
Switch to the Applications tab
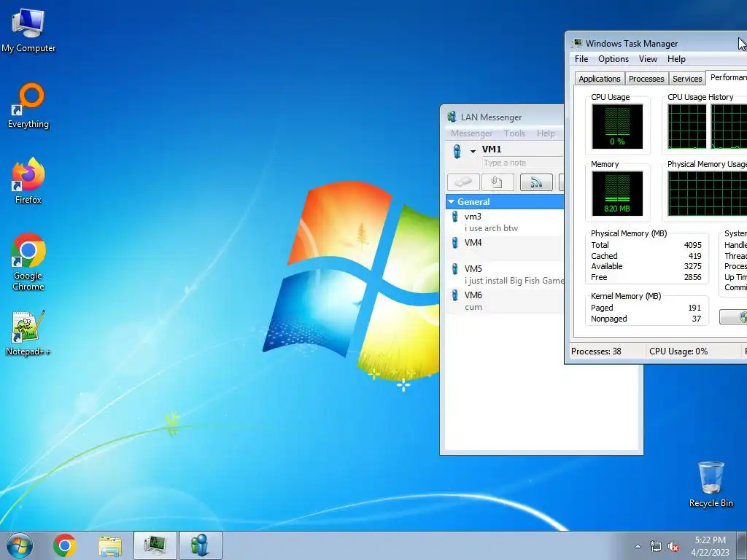click(x=600, y=79)
